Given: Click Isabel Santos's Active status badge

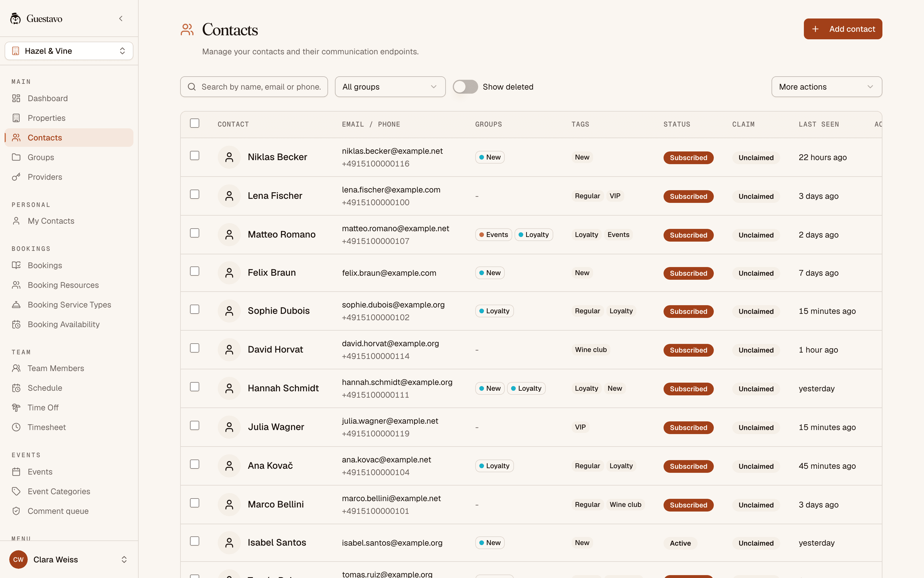Looking at the screenshot, I should pyautogui.click(x=680, y=543).
